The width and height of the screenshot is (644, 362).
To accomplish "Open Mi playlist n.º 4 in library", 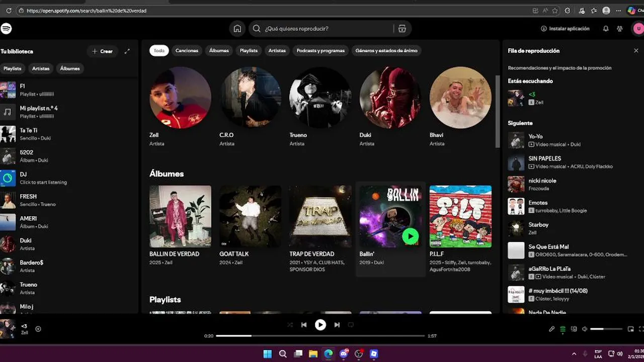I will click(68, 112).
